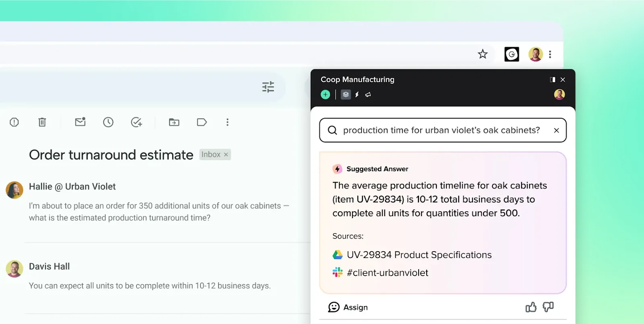The image size is (644, 324).
Task: Open Hallie's sender avatar
Action: (x=14, y=190)
